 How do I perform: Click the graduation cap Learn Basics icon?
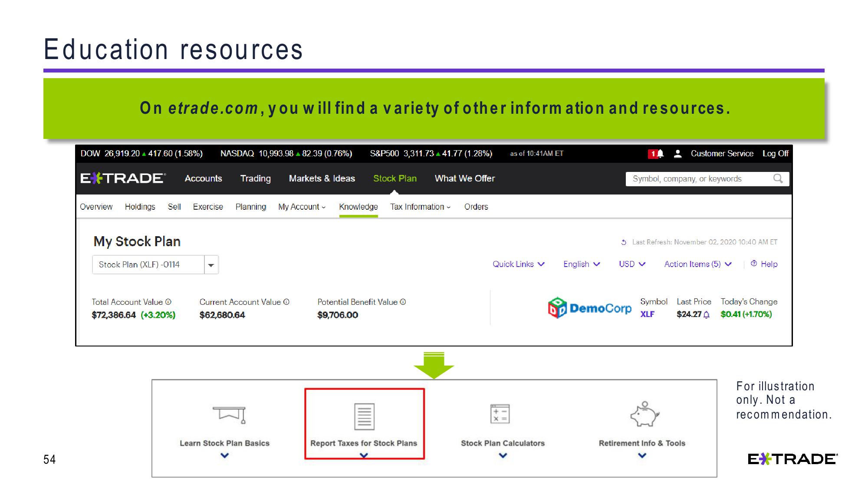coord(230,415)
